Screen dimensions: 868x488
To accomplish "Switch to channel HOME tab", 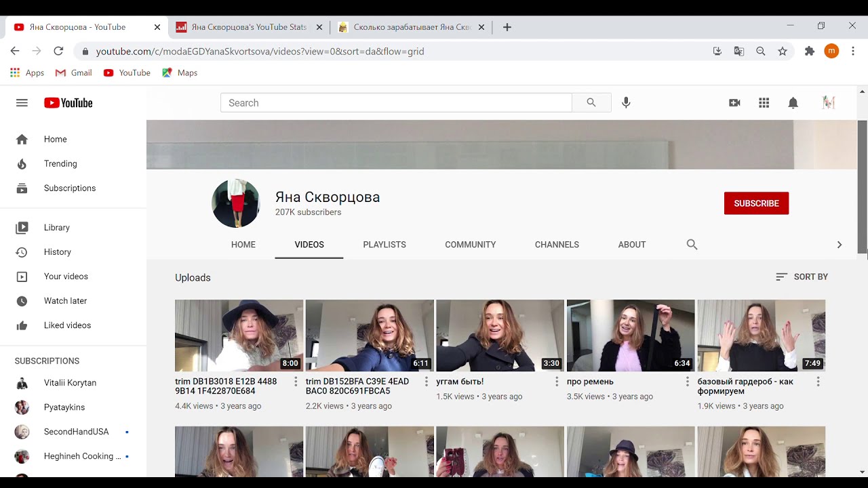I will [x=243, y=245].
